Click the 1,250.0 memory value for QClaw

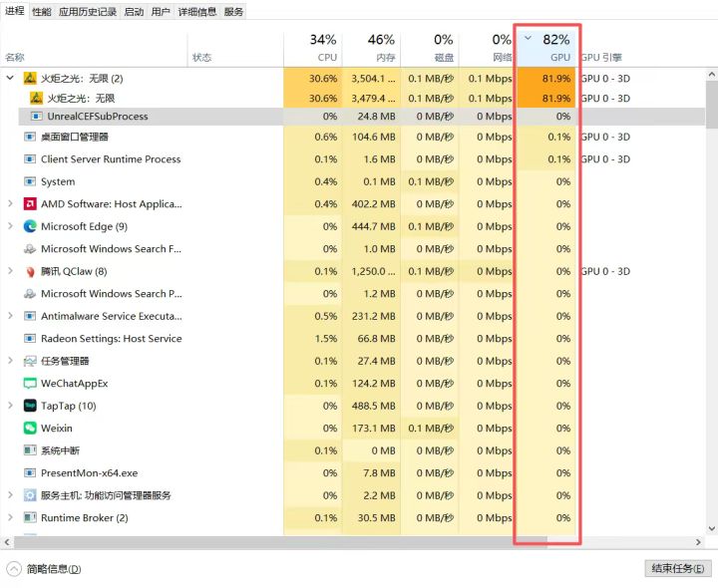[x=373, y=271]
